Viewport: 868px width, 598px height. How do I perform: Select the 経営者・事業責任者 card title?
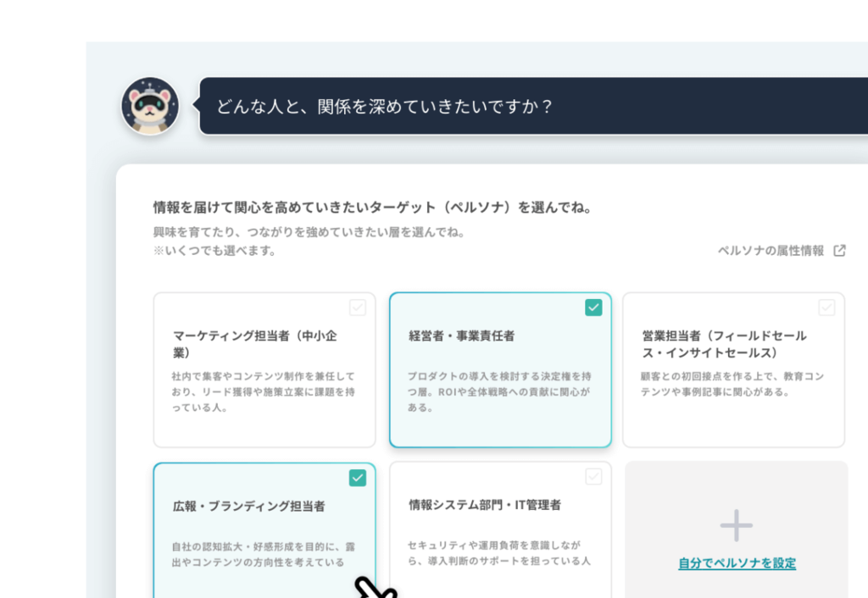click(461, 335)
